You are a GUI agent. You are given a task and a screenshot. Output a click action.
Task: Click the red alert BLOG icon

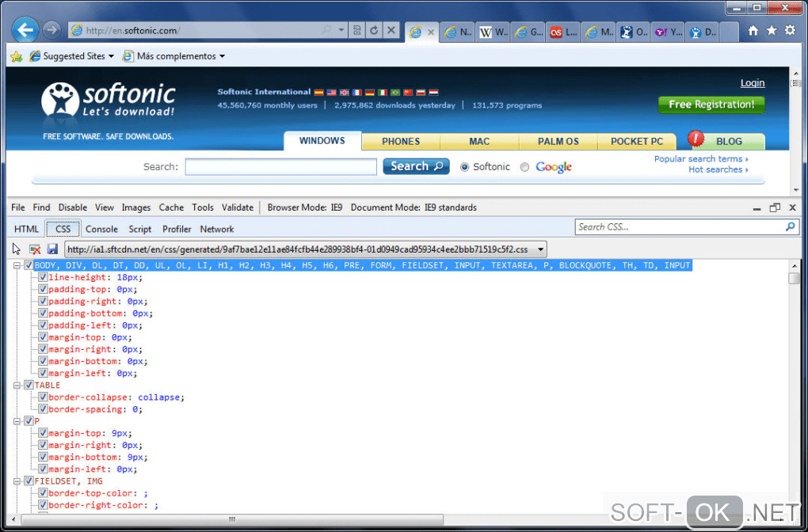tap(696, 139)
